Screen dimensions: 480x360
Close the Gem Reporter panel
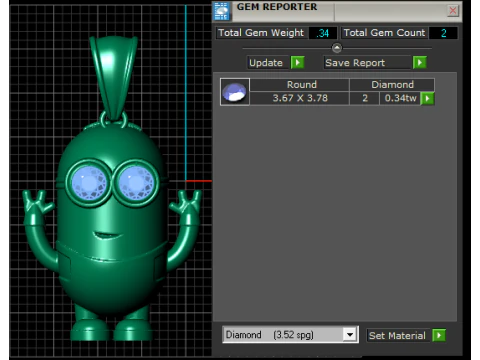point(453,11)
